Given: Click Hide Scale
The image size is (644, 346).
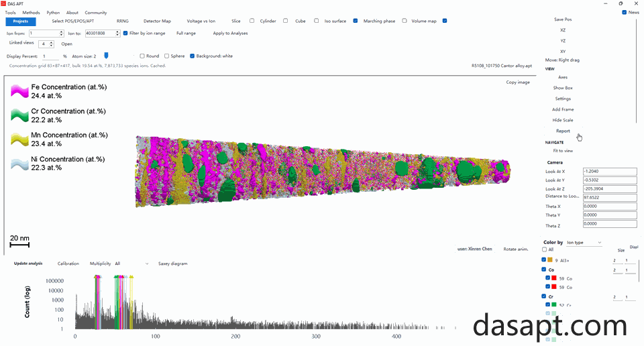Looking at the screenshot, I should tap(563, 120).
